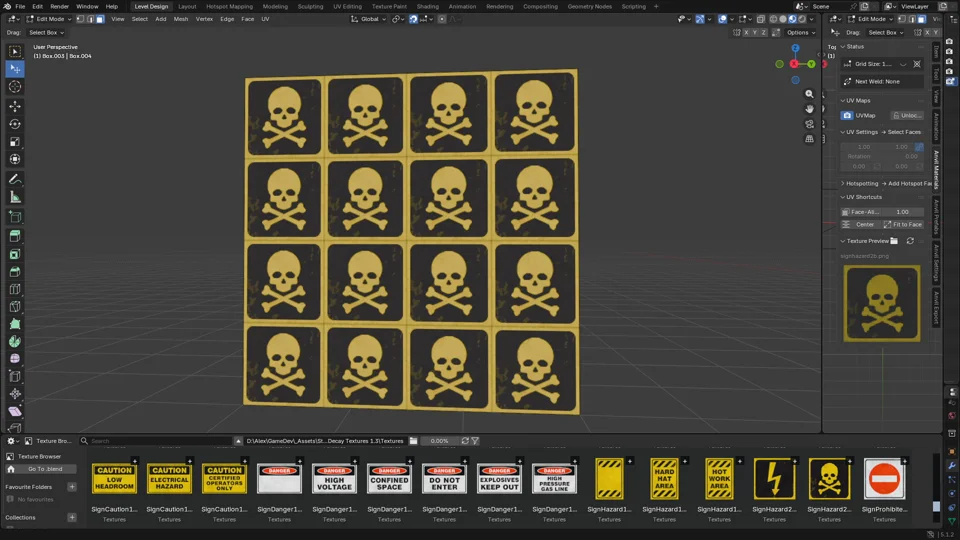960x540 pixels.
Task: Select the Rotate tool
Action: coord(15,124)
